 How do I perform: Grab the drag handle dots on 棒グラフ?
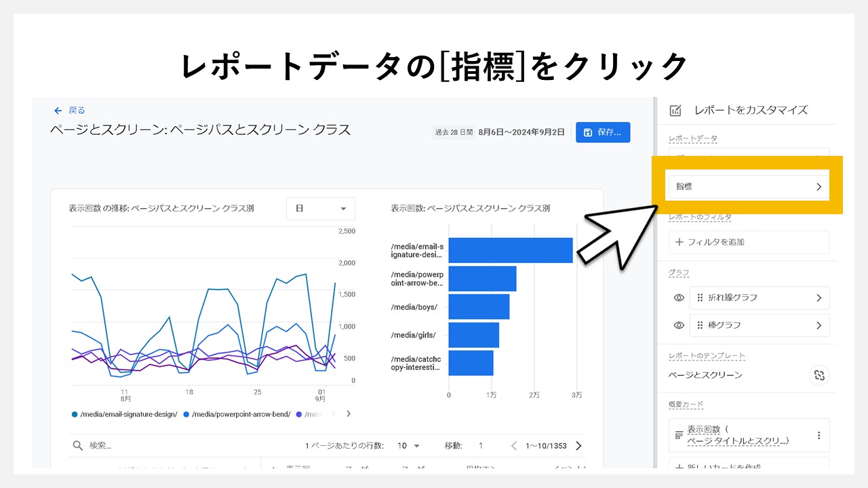point(701,325)
